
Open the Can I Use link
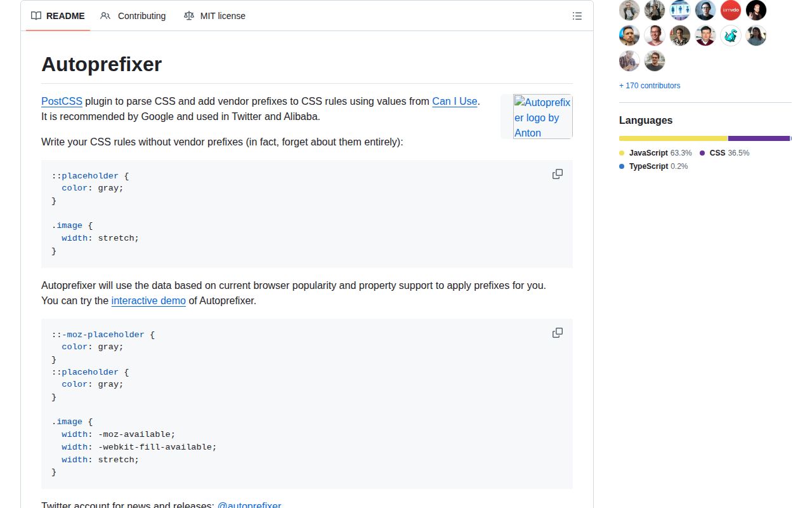tap(454, 102)
